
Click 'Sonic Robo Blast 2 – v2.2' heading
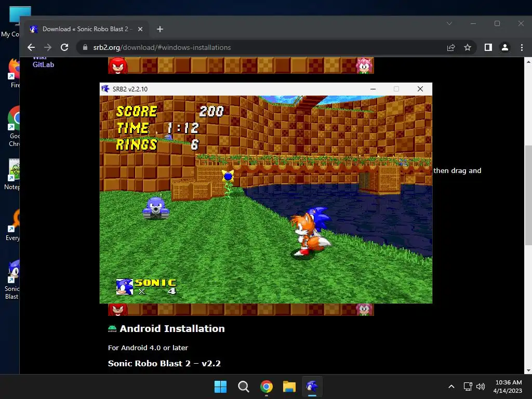pos(164,363)
